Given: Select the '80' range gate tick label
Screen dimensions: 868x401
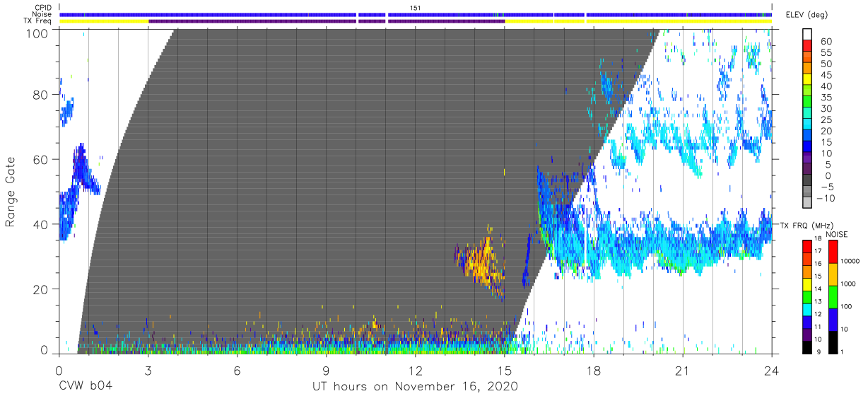Looking at the screenshot, I should pyautogui.click(x=41, y=95).
